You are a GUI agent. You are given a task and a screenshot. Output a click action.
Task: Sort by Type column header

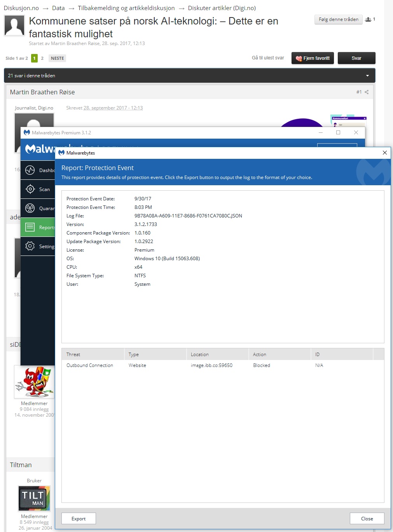(x=155, y=354)
